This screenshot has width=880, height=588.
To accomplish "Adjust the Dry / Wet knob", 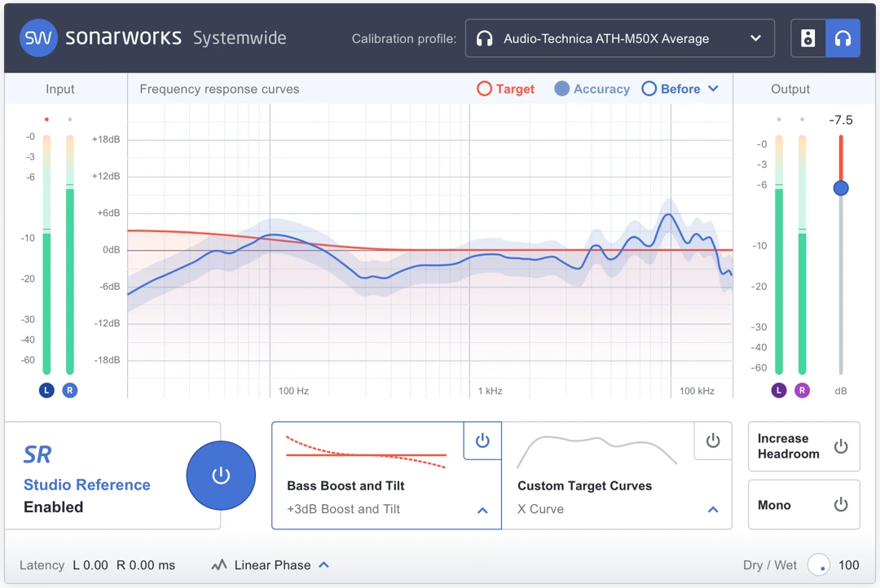I will point(818,565).
